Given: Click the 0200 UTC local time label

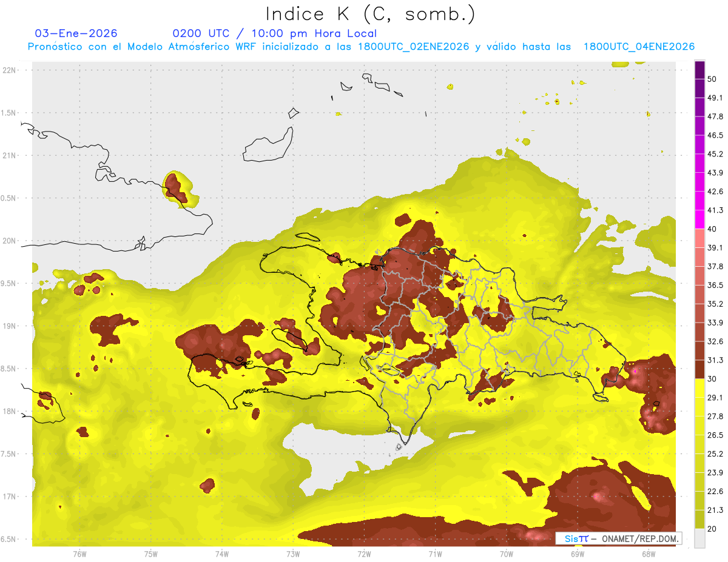Looking at the screenshot, I should tap(275, 33).
